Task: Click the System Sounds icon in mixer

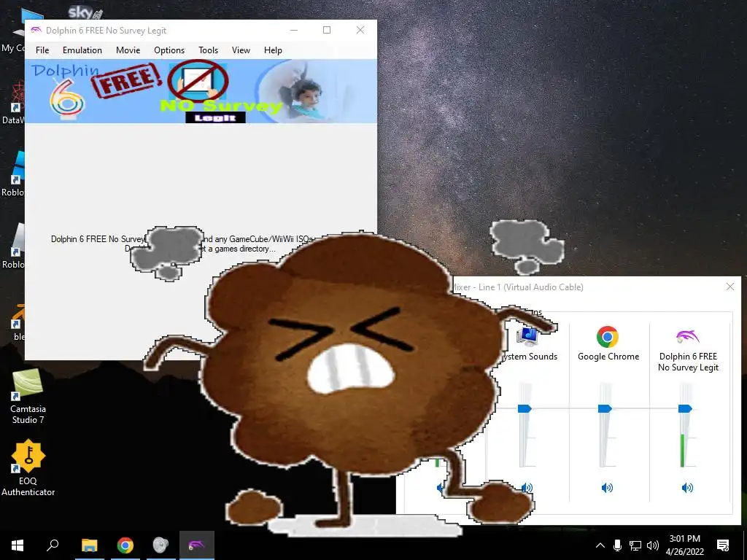Action: 528,336
